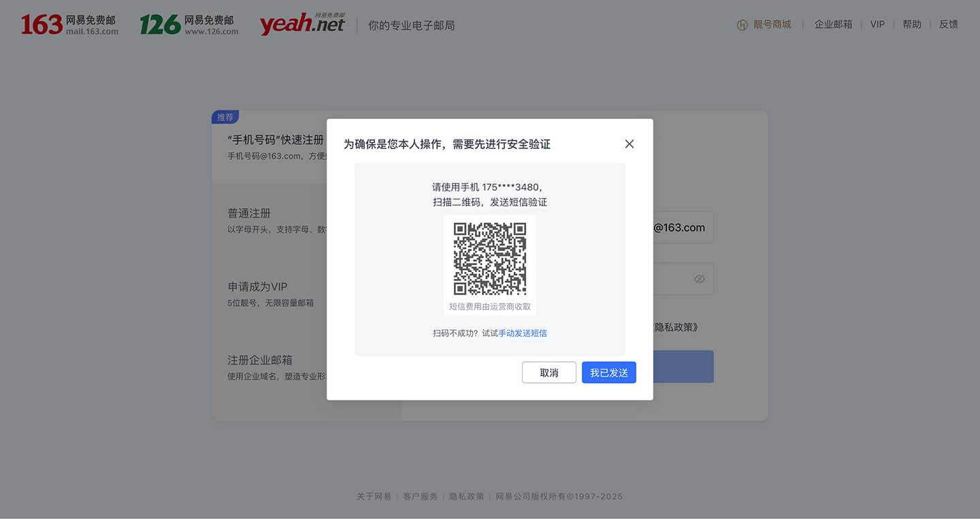
Task: Close the security verification dialog
Action: [x=630, y=144]
